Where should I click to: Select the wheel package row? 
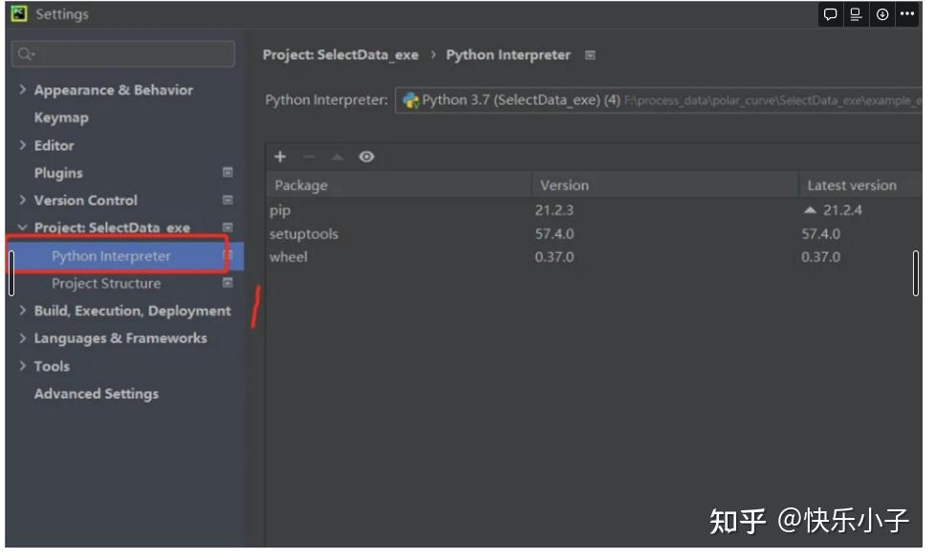(594, 257)
